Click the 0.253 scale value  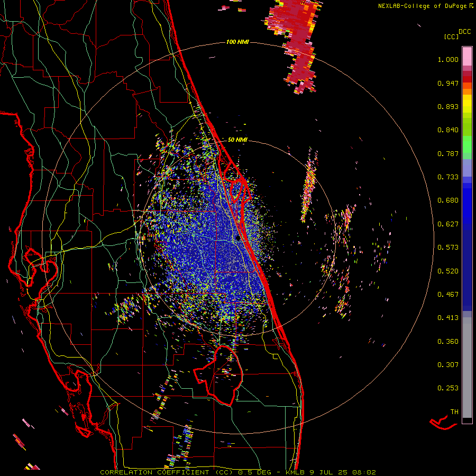448,388
